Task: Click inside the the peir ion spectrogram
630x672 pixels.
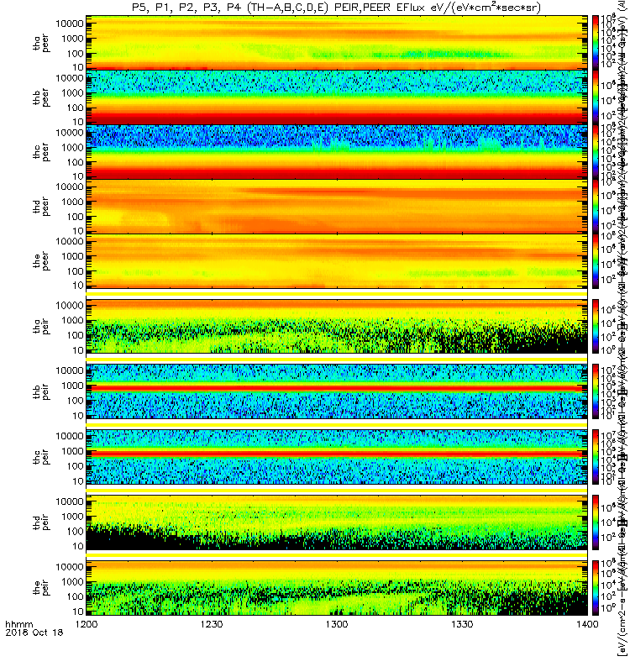Action: pyautogui.click(x=337, y=587)
